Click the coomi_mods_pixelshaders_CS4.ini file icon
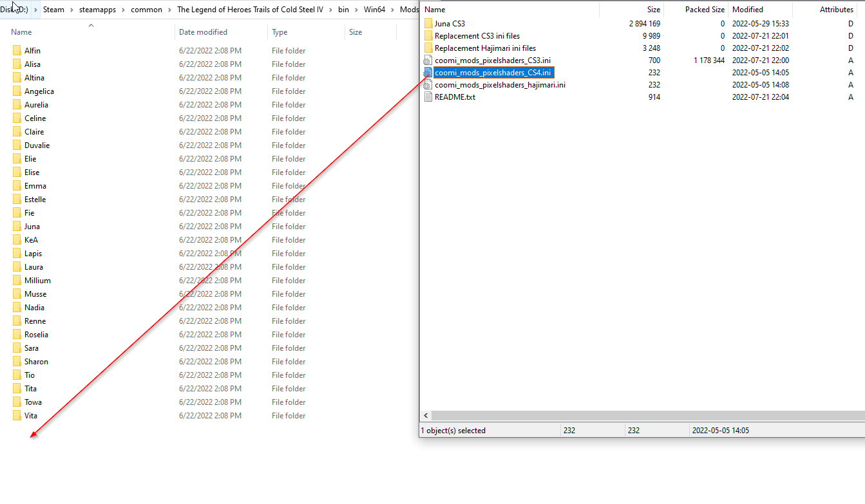Viewport: 865px width, 504px height. [x=428, y=72]
